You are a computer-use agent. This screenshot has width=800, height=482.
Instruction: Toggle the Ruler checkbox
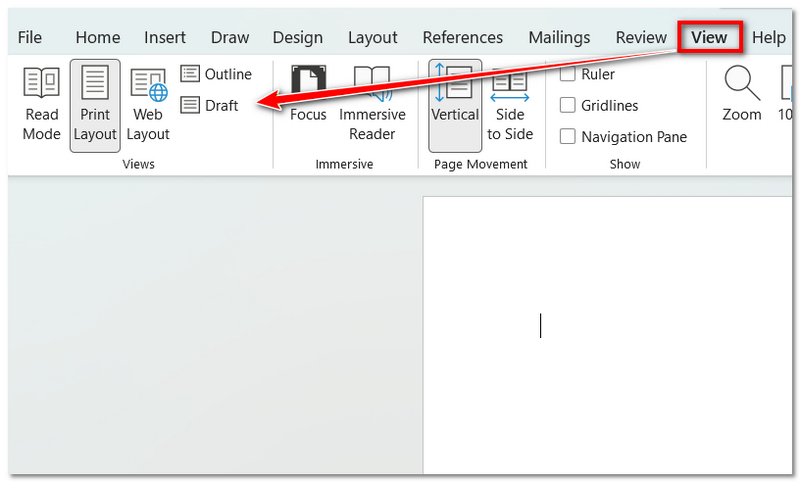coord(568,74)
